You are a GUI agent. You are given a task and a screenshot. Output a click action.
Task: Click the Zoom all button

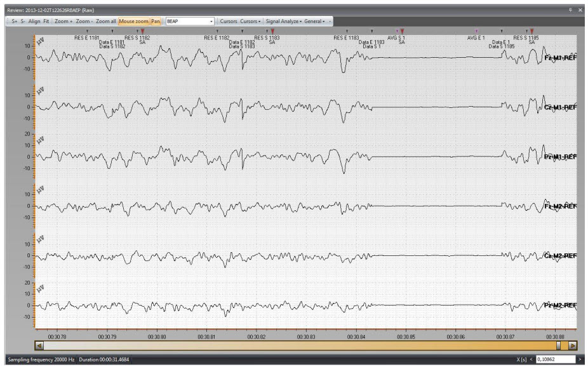pos(106,22)
